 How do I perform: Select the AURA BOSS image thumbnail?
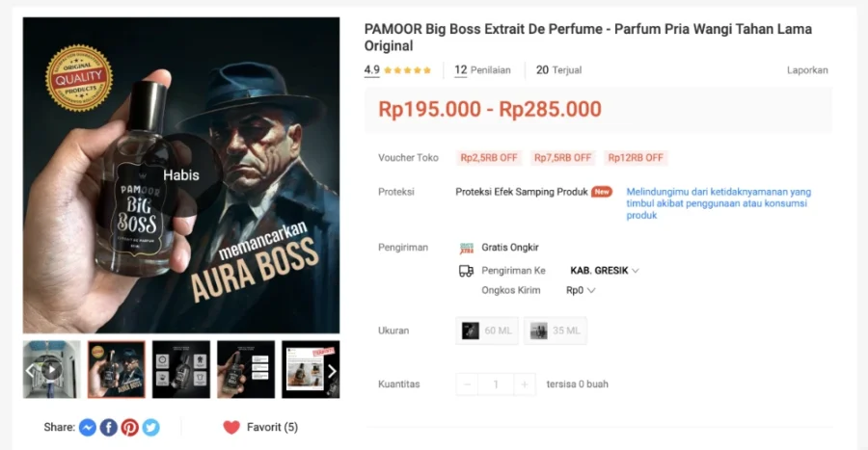point(117,370)
